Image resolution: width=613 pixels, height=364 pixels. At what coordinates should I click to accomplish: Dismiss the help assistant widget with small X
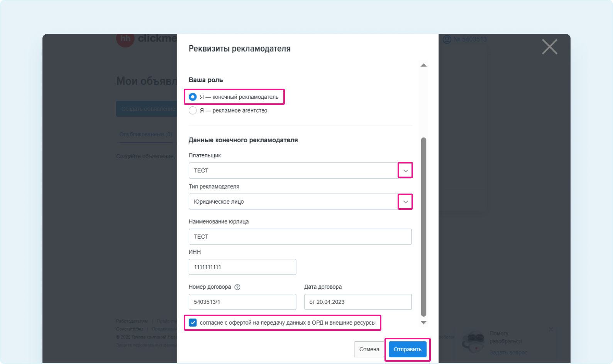coord(551,329)
